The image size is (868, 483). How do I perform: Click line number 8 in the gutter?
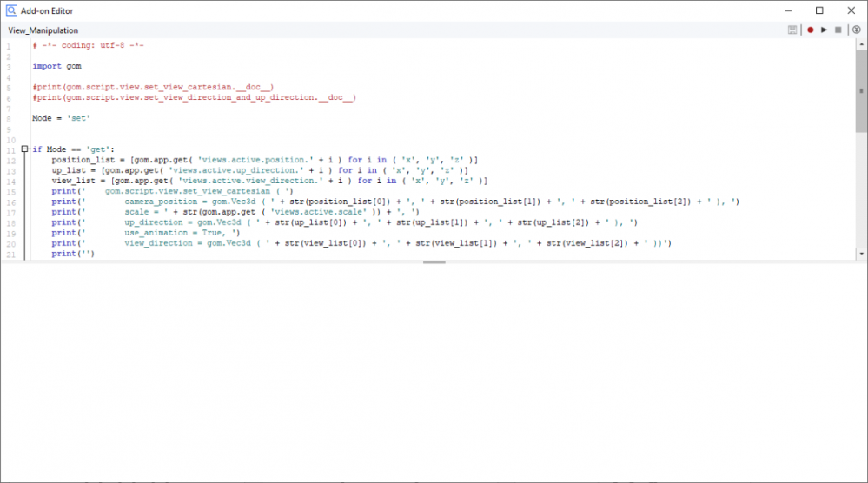pyautogui.click(x=9, y=120)
